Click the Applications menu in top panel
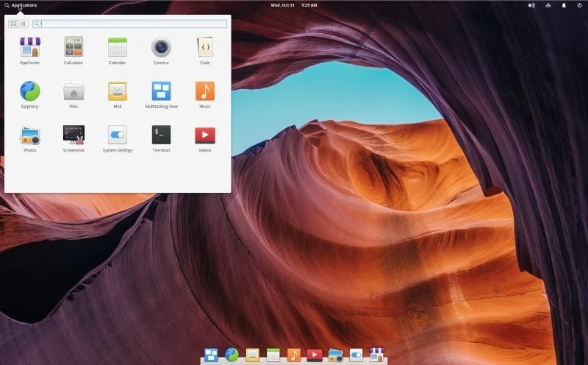This screenshot has width=588, height=365. [21, 5]
